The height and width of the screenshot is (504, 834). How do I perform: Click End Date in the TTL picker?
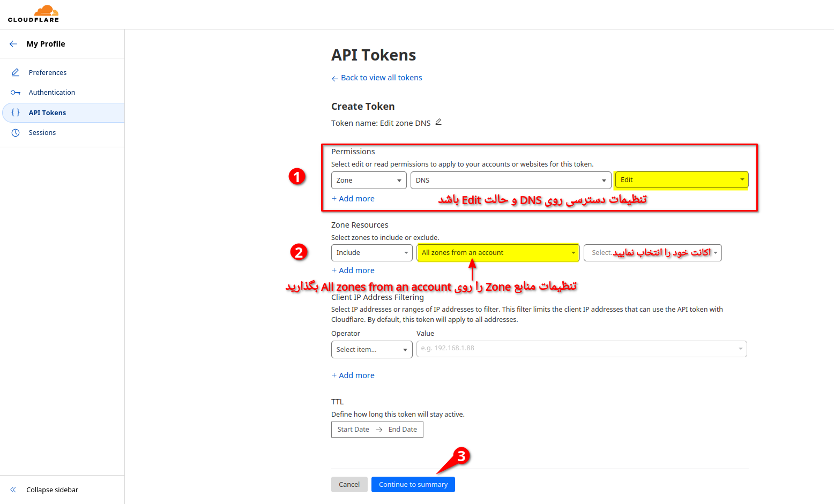click(x=403, y=430)
